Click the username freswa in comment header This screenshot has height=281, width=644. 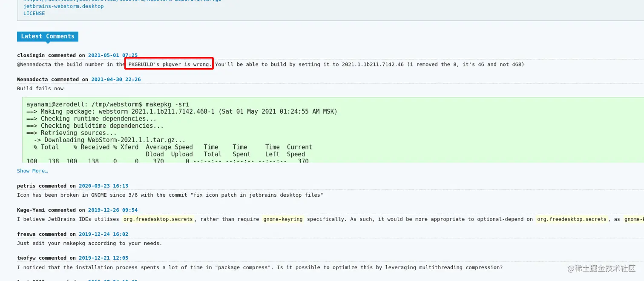(x=26, y=234)
